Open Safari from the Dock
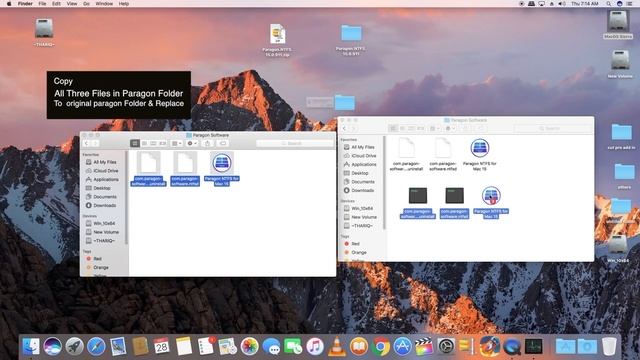 [96, 347]
